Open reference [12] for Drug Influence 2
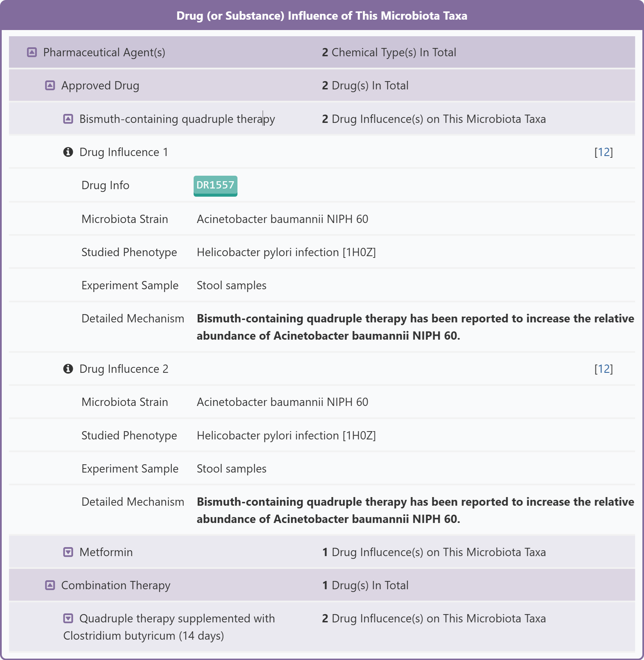644x660 pixels. (603, 369)
